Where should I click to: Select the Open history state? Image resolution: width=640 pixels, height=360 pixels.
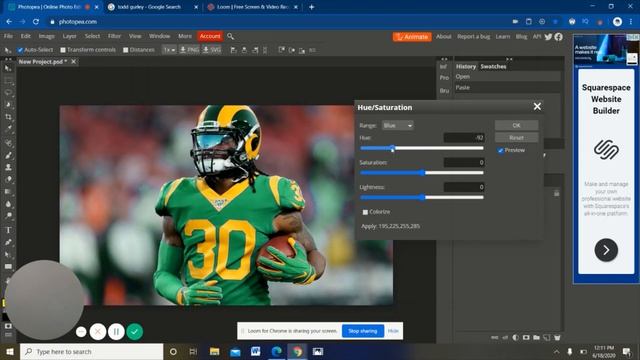click(x=507, y=77)
